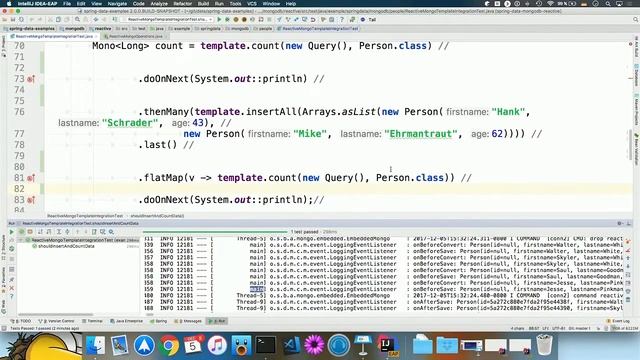
Task: Open iTunes from the Dock
Action: pos(217,345)
